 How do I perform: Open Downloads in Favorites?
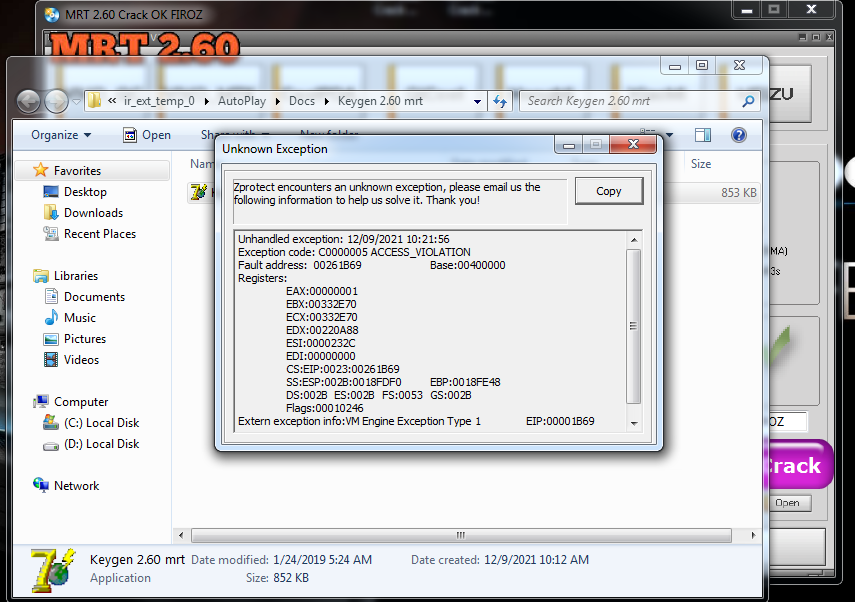(x=93, y=213)
